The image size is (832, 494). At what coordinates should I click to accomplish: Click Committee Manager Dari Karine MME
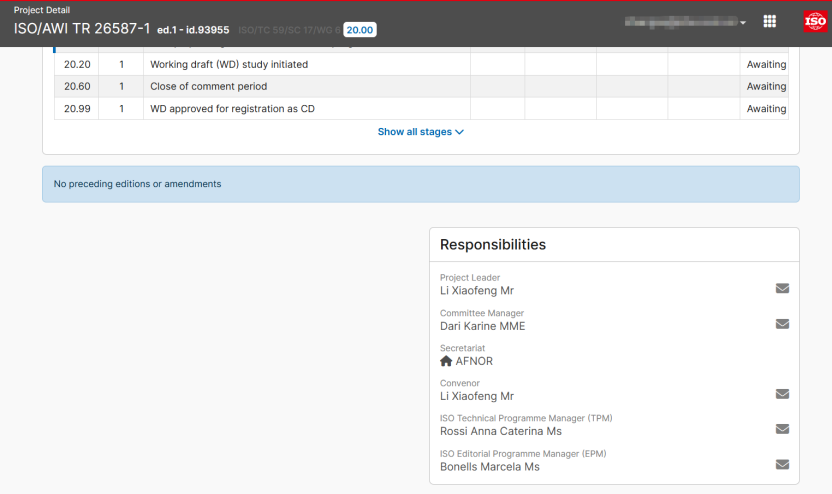[482, 326]
